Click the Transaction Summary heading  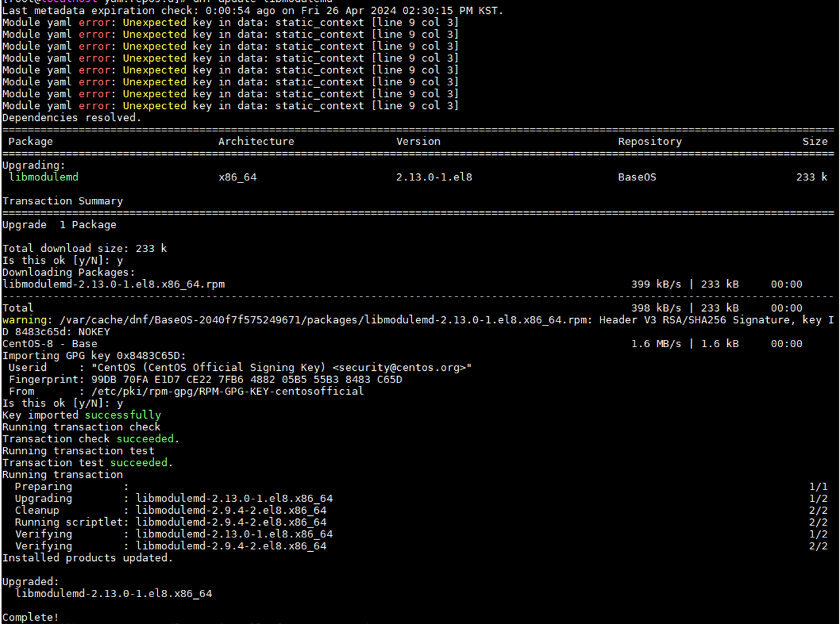click(61, 201)
